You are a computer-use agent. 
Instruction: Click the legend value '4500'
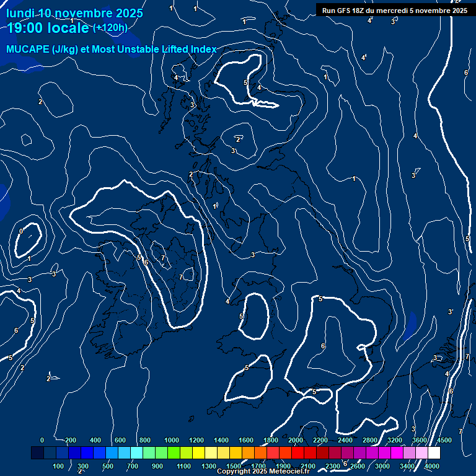[x=444, y=440]
